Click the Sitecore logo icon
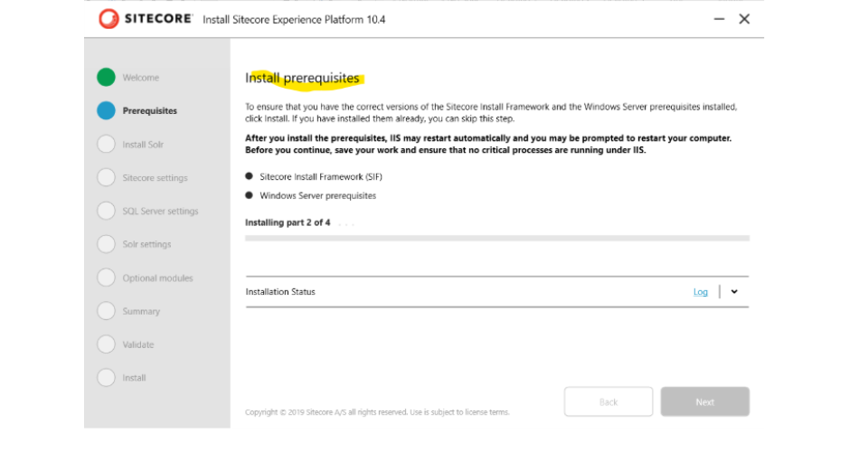868x462 pixels. pyautogui.click(x=108, y=19)
